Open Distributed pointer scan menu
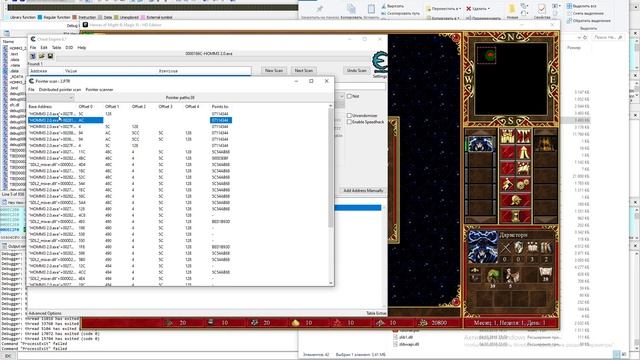 coord(60,90)
